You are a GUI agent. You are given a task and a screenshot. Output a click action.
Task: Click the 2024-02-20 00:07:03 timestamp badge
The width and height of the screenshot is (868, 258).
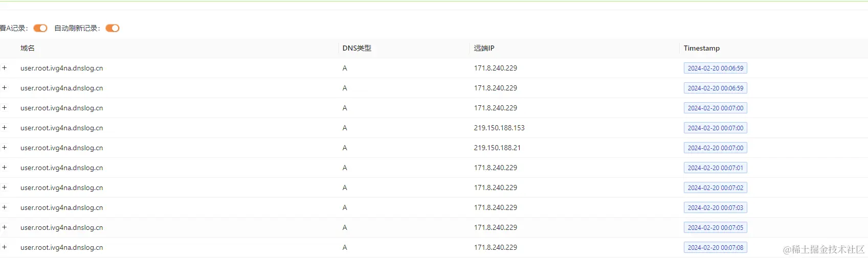pos(716,207)
